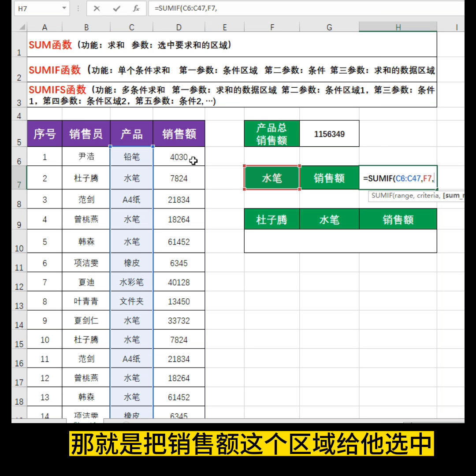This screenshot has height=476, width=476.
Task: Select the cell 6345 in row 11
Action: [x=179, y=263]
